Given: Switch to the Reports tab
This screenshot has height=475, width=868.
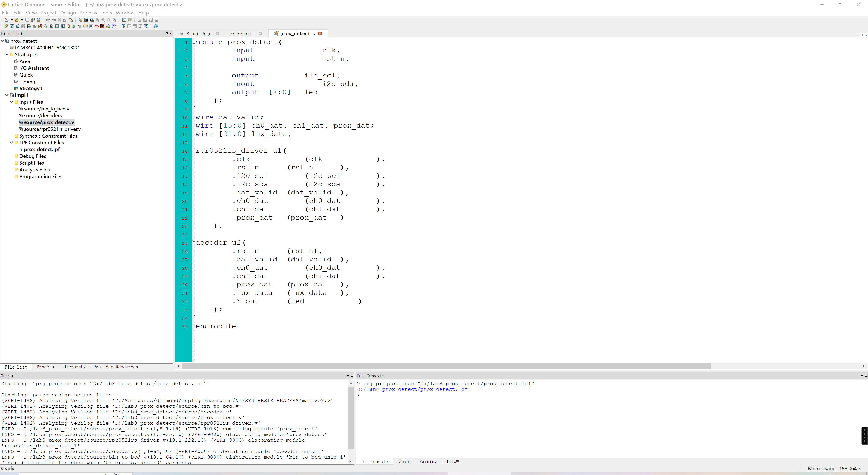Looking at the screenshot, I should tap(246, 34).
